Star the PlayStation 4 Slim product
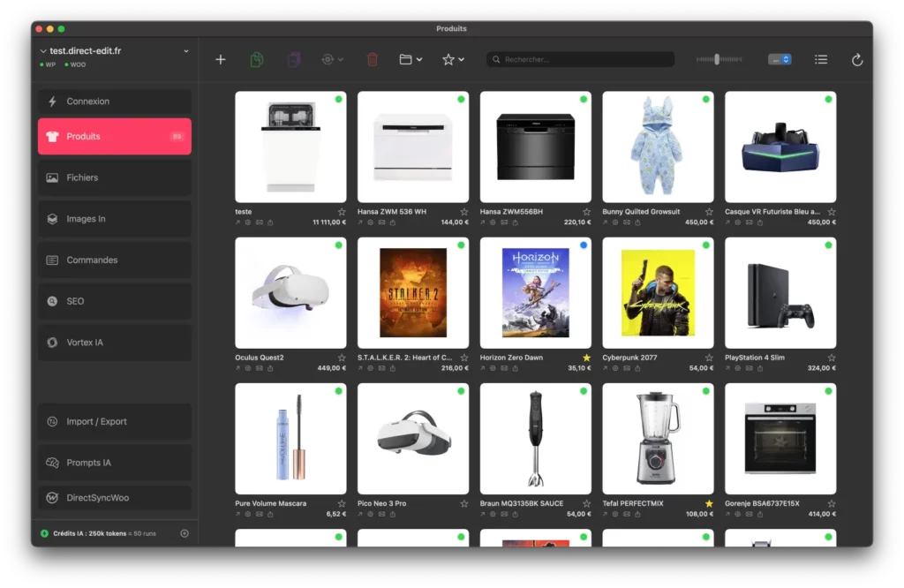Viewport: 904px width, 588px height. 832,358
